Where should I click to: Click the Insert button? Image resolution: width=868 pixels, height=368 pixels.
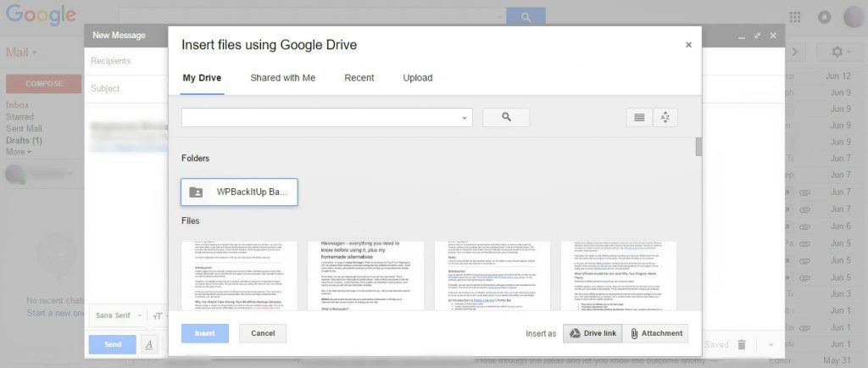[205, 333]
